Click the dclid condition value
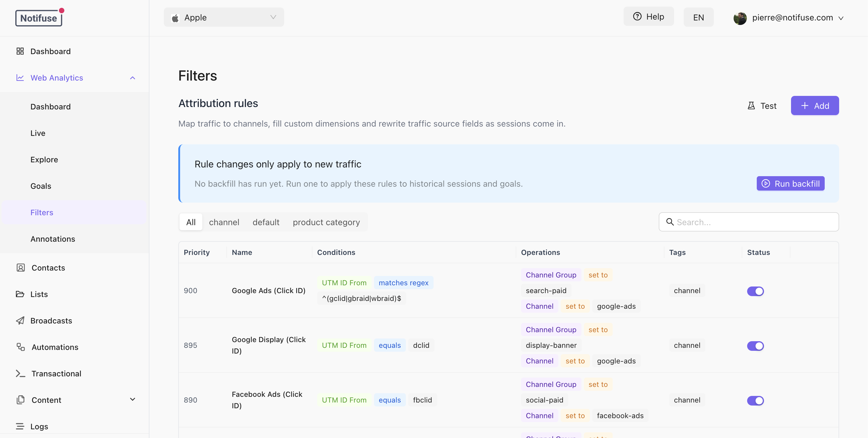This screenshot has height=438, width=868. tap(421, 345)
